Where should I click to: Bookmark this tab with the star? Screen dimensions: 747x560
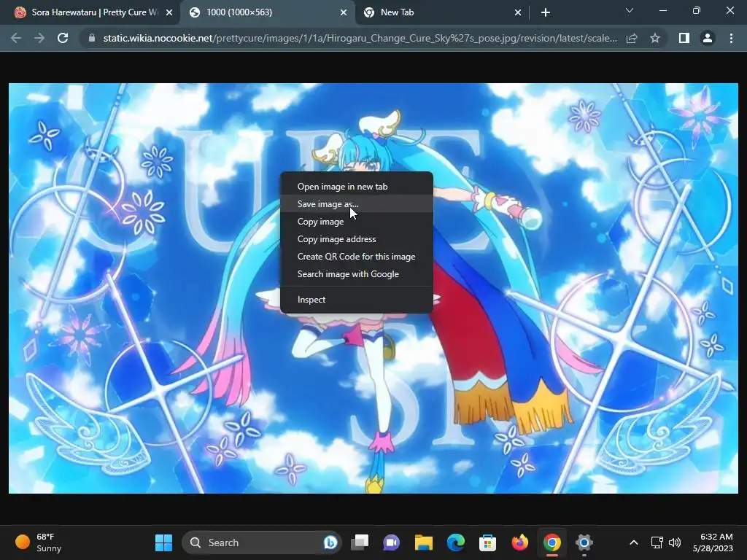[655, 38]
